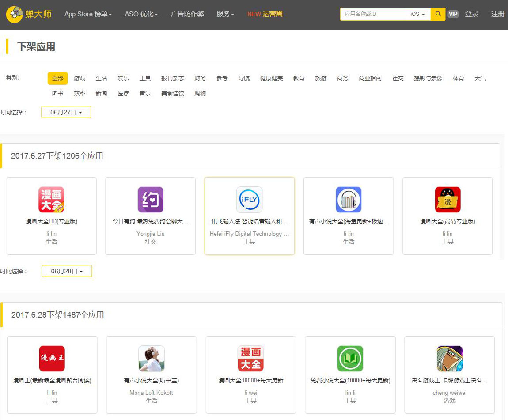Viewport: 508px width, 420px height.
Task: Filter by the 摄影与录像 category
Action: pos(428,78)
